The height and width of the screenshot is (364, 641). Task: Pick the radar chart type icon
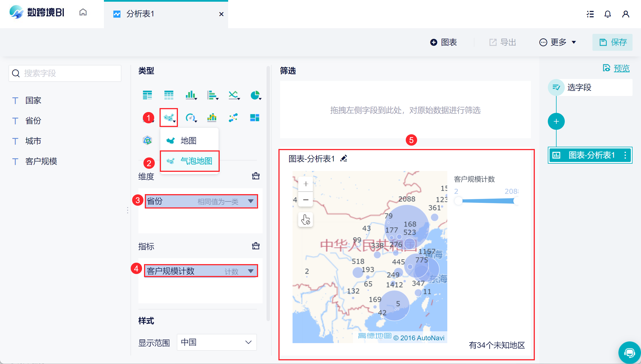147,140
